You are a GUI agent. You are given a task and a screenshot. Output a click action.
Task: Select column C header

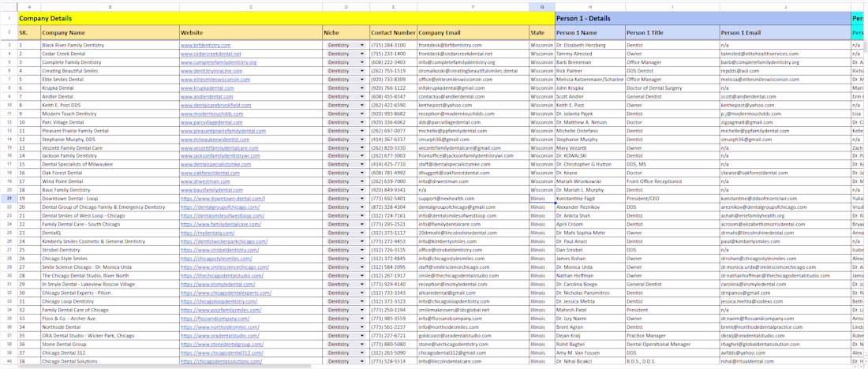(251, 6)
